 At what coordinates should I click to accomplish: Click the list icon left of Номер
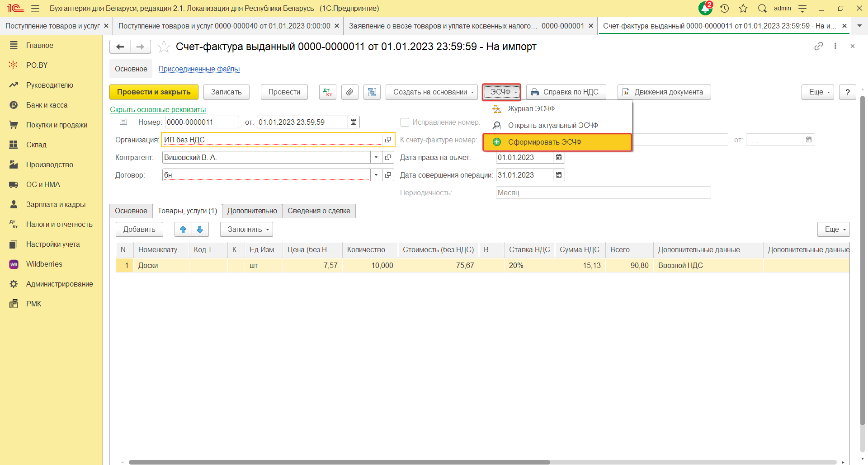[x=123, y=122]
